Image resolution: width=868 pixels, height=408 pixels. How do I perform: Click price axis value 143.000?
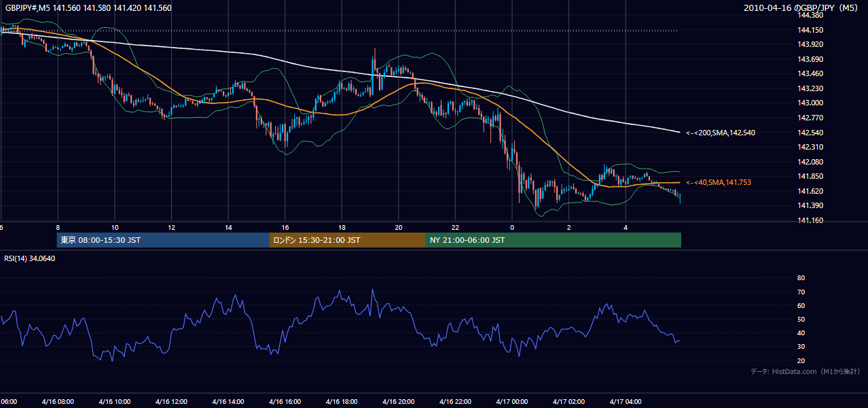click(810, 103)
